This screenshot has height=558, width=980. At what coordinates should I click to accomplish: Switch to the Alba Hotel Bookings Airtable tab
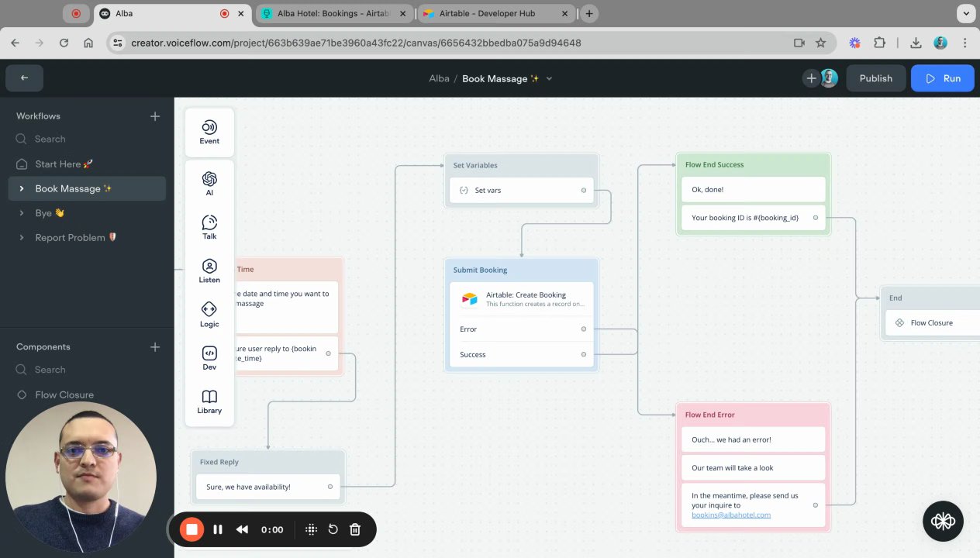[x=335, y=13]
